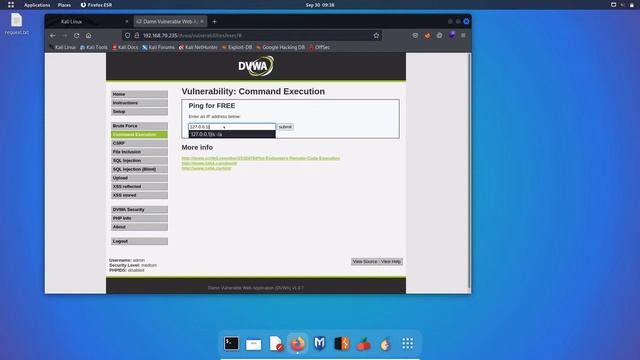Open the Kali Linux bookmark
Viewport: 640px width, 360px height.
(x=62, y=47)
